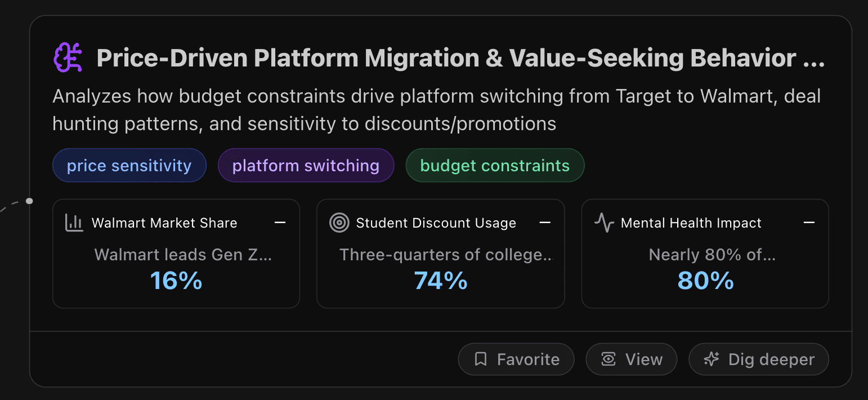Click the connector dot on the card's left edge

coord(30,201)
